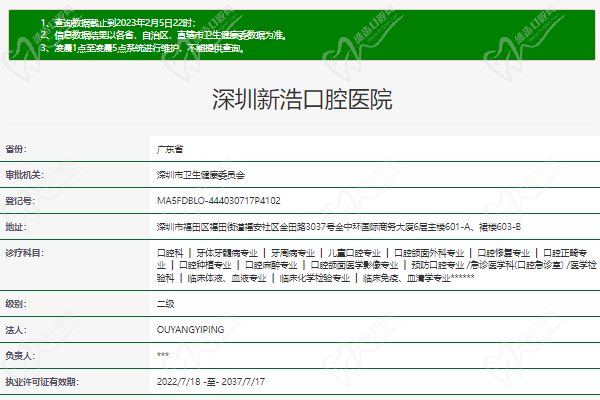Click the 口腔颌面外科专业 entry
The width and height of the screenshot is (600, 400).
pyautogui.click(x=429, y=253)
